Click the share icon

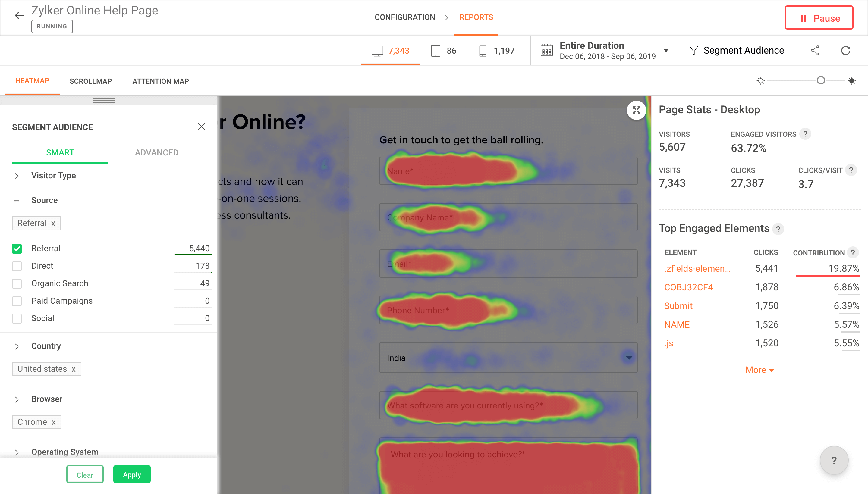click(x=816, y=50)
